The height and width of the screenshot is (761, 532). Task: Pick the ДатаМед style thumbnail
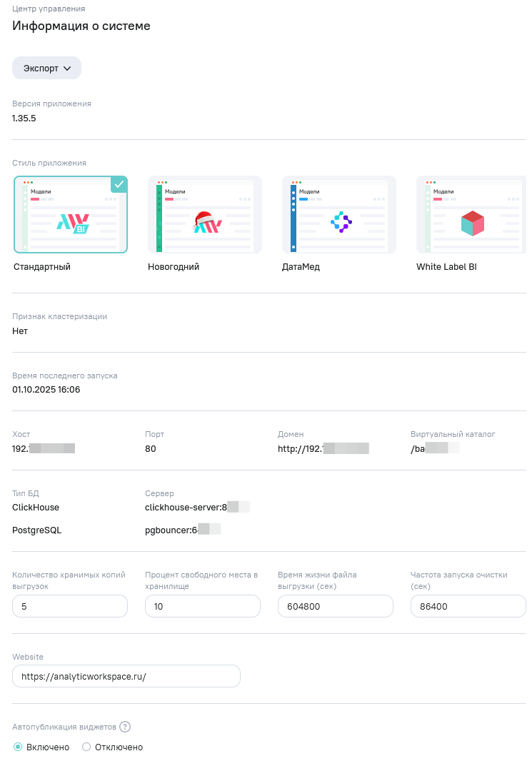point(339,214)
